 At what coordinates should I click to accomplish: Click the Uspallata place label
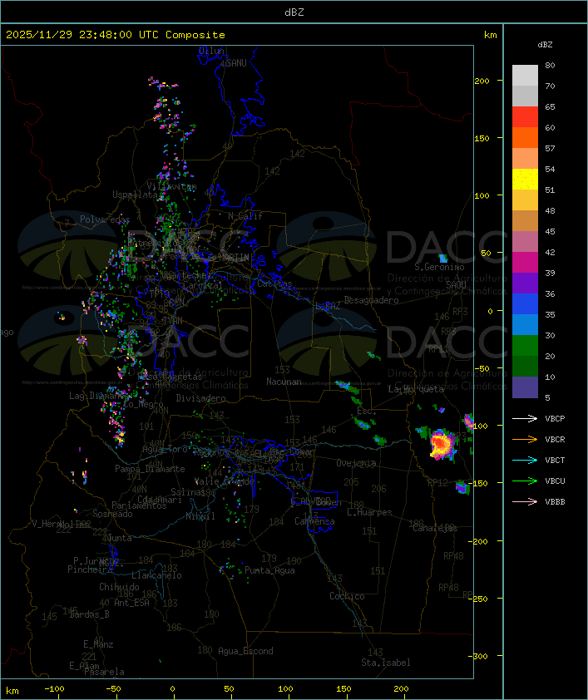point(135,195)
